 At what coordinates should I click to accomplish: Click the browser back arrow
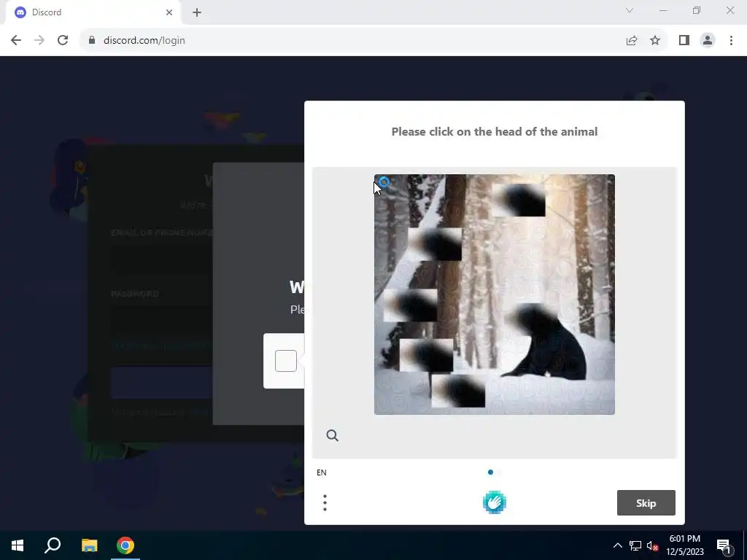point(16,41)
